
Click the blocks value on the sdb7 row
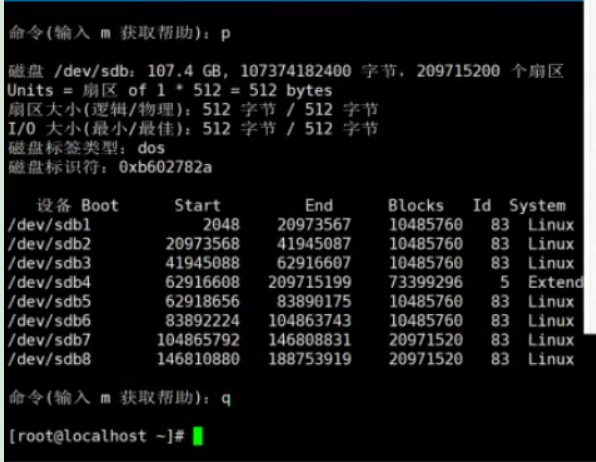click(426, 340)
